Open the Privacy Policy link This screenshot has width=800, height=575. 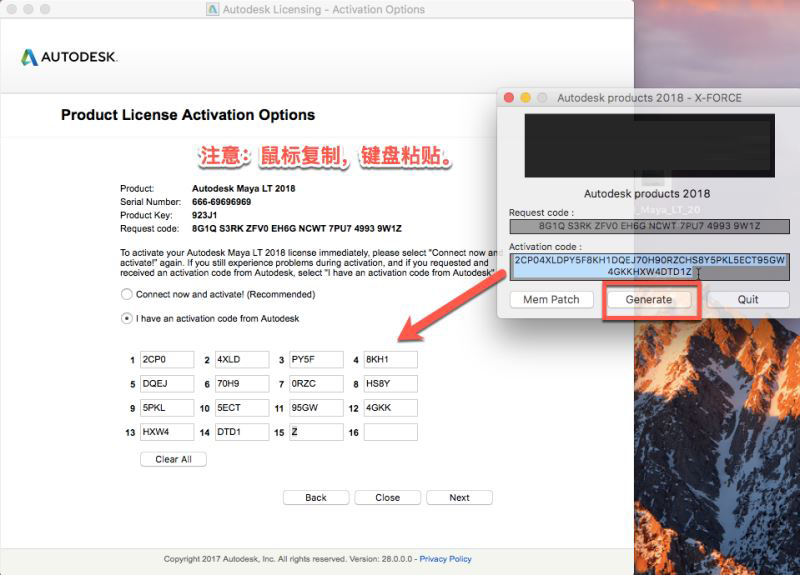445,559
